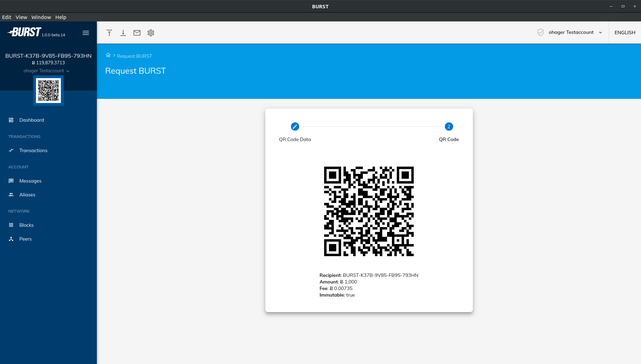The image size is (641, 364).
Task: Click the BURST logo in sidebar
Action: 24,32
